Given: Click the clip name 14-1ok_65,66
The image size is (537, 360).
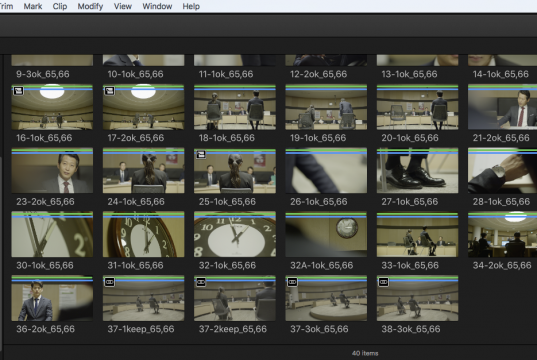Looking at the screenshot, I should point(501,74).
